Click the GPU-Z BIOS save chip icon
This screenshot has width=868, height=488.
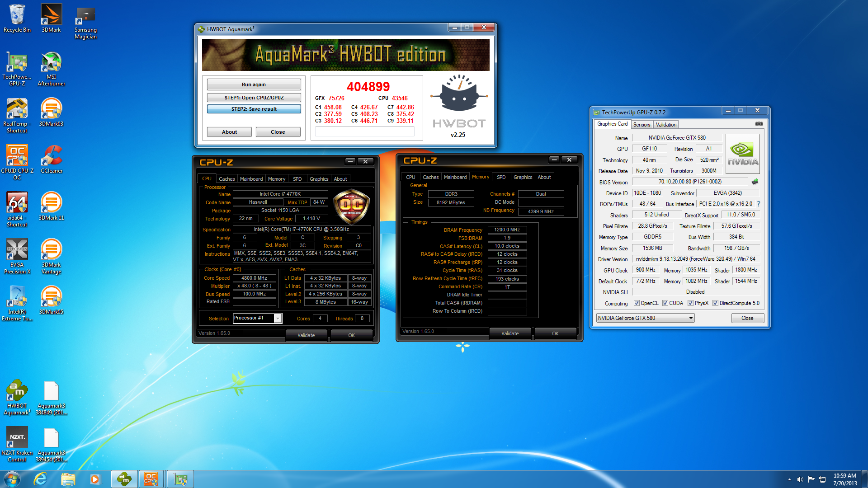[x=755, y=182]
